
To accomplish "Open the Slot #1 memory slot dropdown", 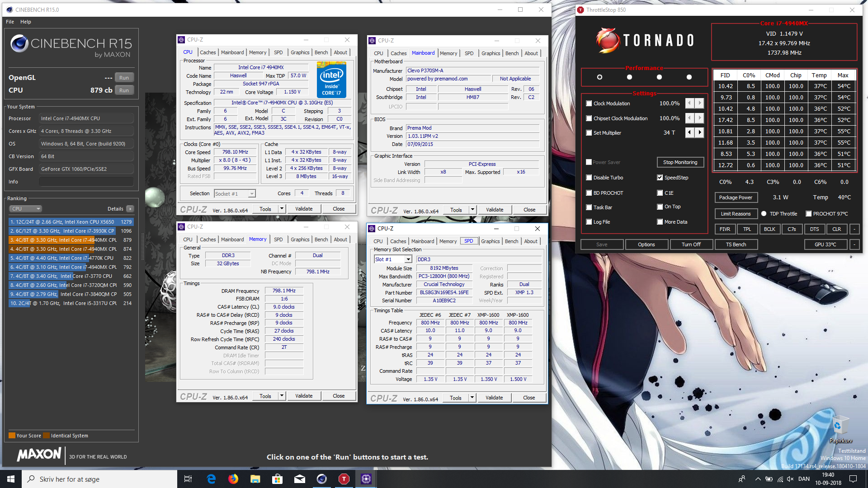I will click(x=408, y=259).
